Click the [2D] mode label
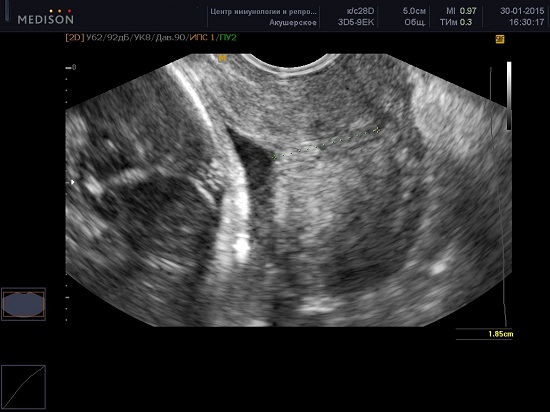 click(75, 37)
